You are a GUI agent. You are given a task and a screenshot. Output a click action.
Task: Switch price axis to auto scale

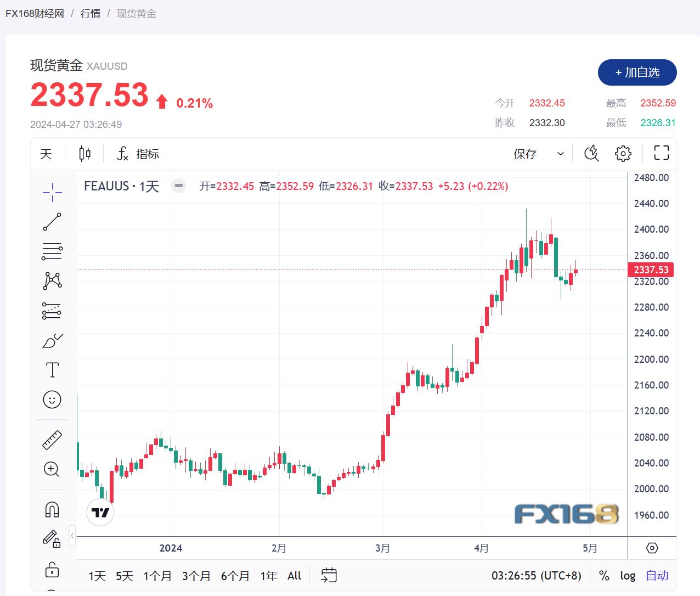[657, 576]
